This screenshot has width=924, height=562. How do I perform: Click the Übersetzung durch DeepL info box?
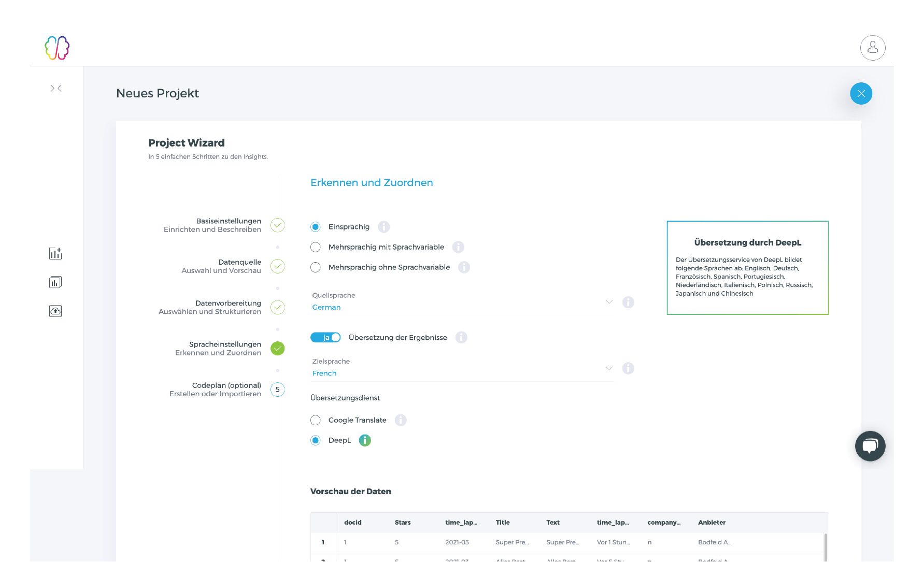[748, 268]
